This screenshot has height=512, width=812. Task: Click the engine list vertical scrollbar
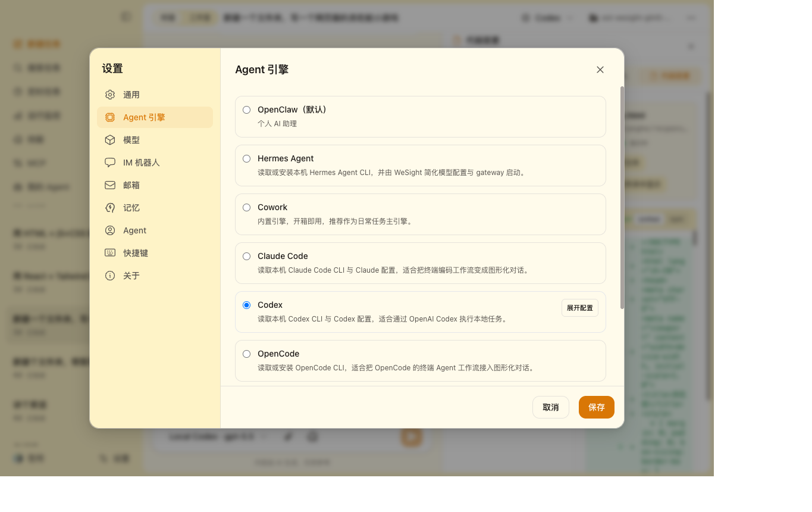[622, 198]
